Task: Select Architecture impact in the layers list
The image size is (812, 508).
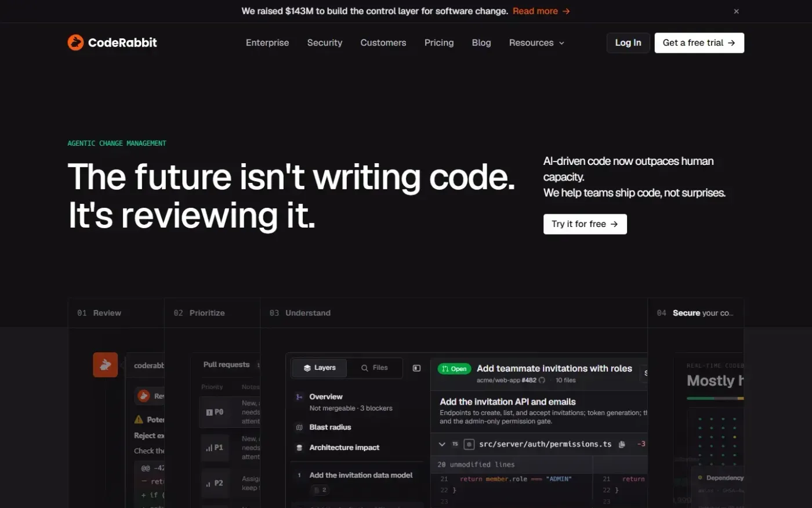Action: [x=345, y=448]
